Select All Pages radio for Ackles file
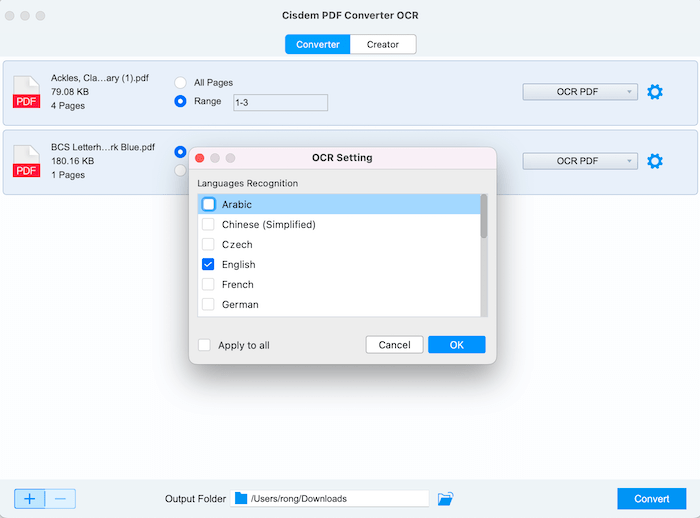Viewport: 700px width, 518px height. (180, 83)
